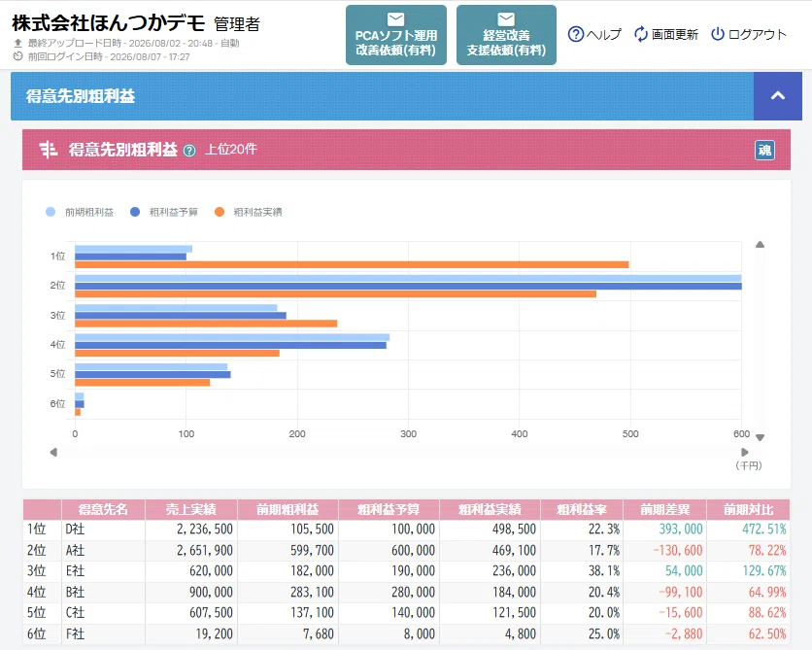The image size is (812, 650).
Task: Click the power logout icon
Action: point(717,34)
